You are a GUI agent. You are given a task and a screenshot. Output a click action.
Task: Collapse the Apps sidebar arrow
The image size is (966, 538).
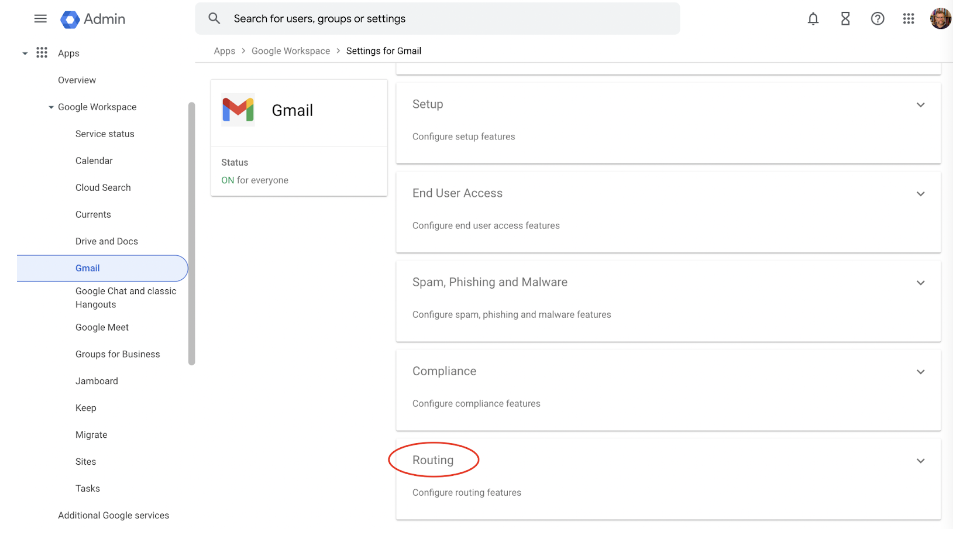coord(25,54)
